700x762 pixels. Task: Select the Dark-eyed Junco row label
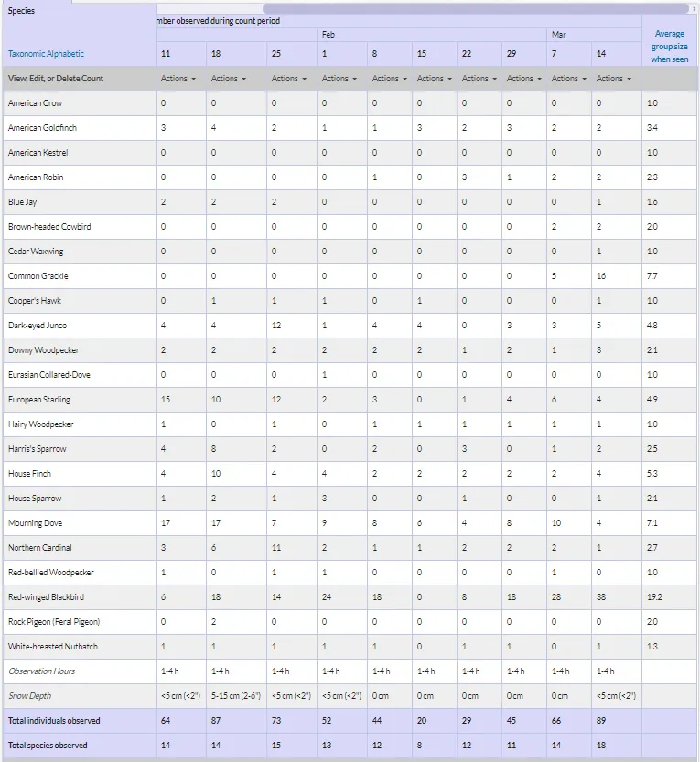38,326
